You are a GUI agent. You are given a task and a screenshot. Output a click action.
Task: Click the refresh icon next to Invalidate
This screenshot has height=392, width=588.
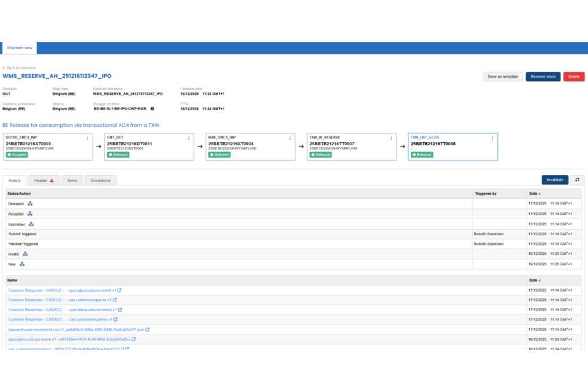coord(577,179)
